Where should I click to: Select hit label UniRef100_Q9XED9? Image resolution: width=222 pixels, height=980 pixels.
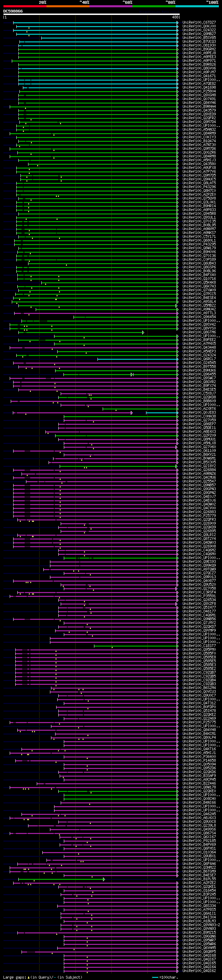(199, 114)
